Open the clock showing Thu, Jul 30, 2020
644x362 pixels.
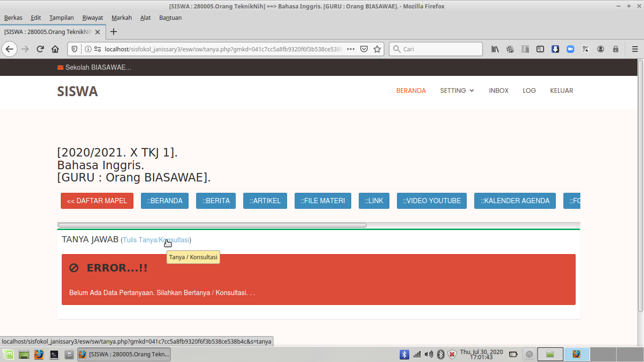pyautogui.click(x=481, y=354)
